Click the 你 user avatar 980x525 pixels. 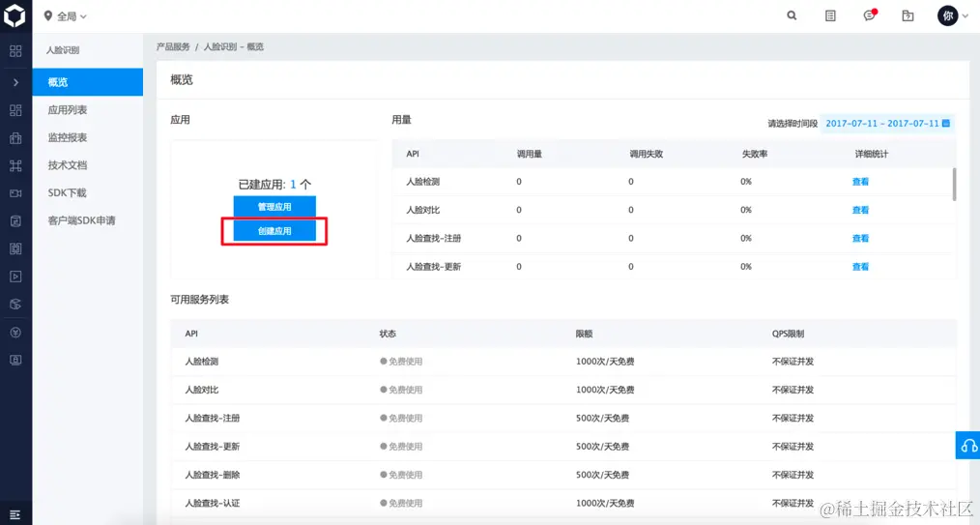[x=947, y=15]
